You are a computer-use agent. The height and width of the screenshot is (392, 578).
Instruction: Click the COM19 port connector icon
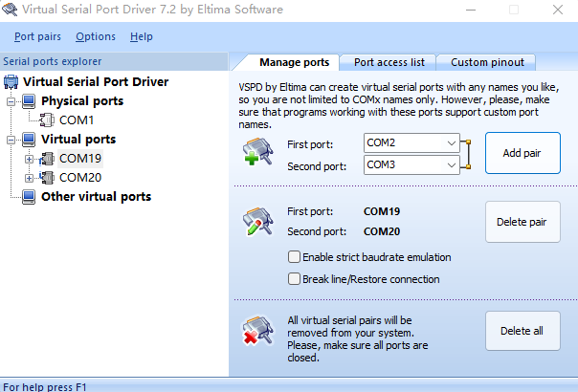(x=47, y=159)
